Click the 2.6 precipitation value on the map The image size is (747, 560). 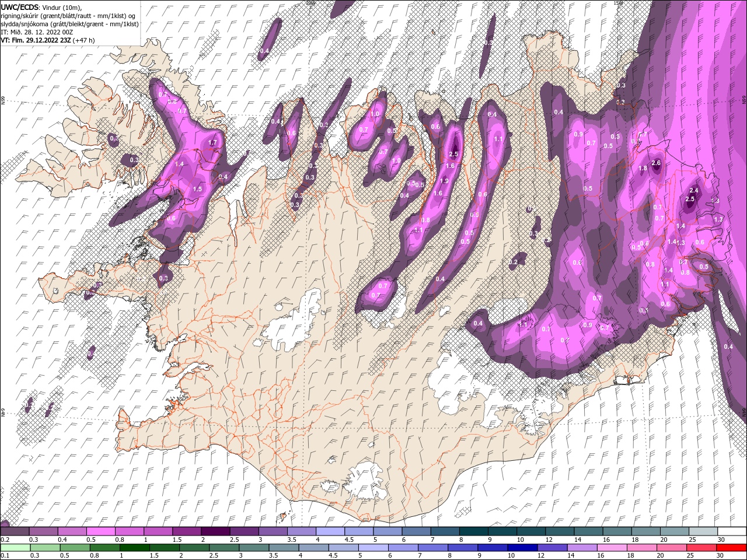(655, 163)
